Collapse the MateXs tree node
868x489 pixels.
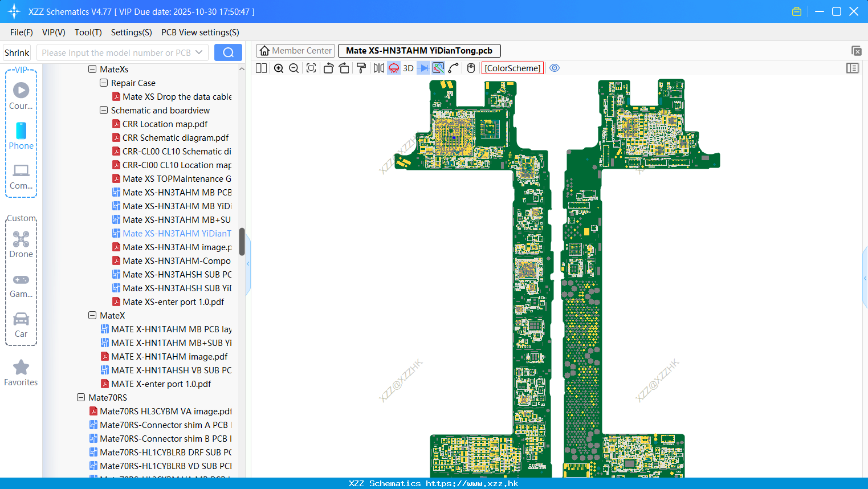point(92,69)
